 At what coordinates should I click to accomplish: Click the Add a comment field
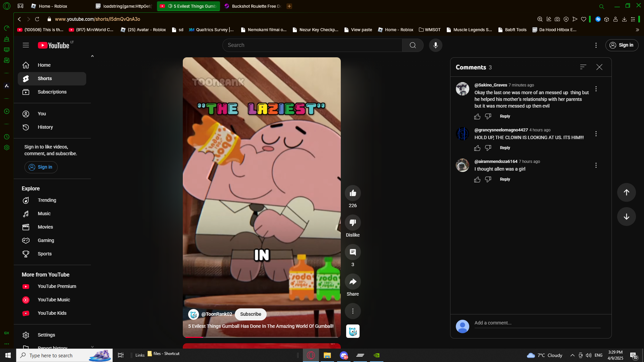point(537,323)
